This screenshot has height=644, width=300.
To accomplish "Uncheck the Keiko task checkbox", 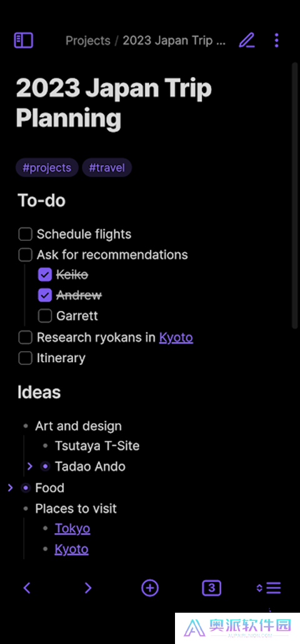I will point(45,275).
